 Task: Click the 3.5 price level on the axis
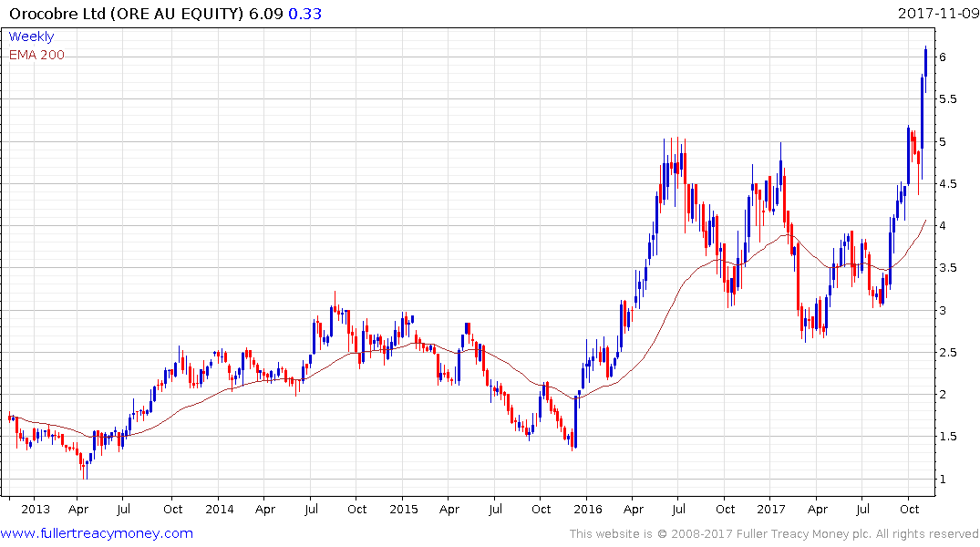[948, 268]
